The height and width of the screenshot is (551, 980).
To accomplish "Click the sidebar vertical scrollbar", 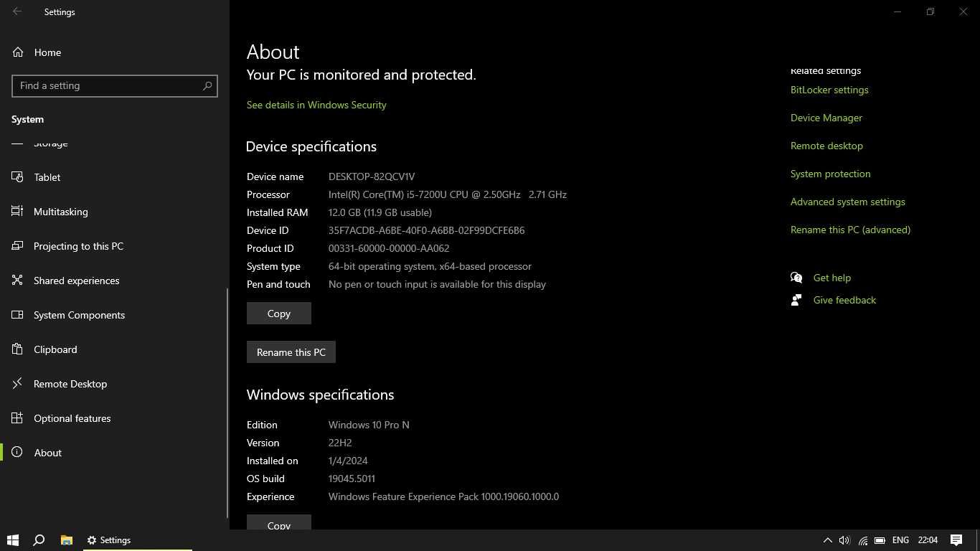I will 227,402.
